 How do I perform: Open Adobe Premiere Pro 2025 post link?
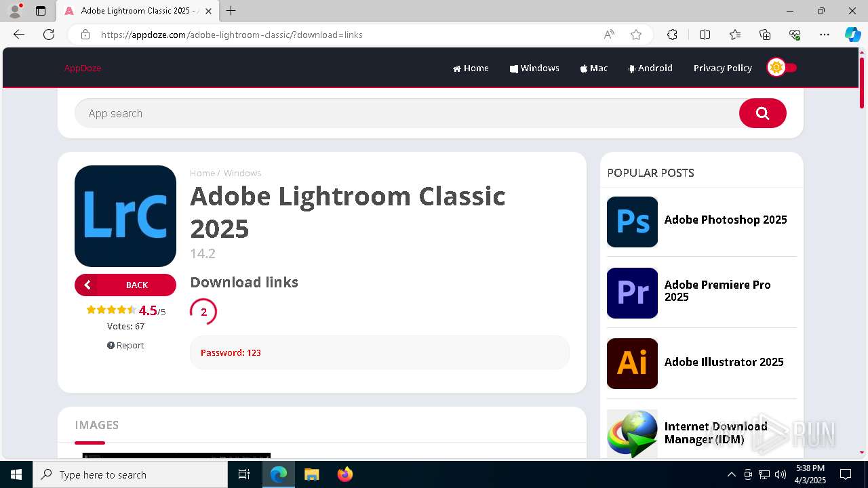coord(717,291)
